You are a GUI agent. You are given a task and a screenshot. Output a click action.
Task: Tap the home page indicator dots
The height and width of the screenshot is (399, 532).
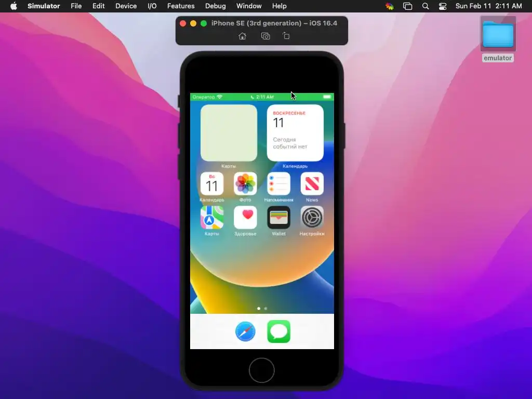262,309
